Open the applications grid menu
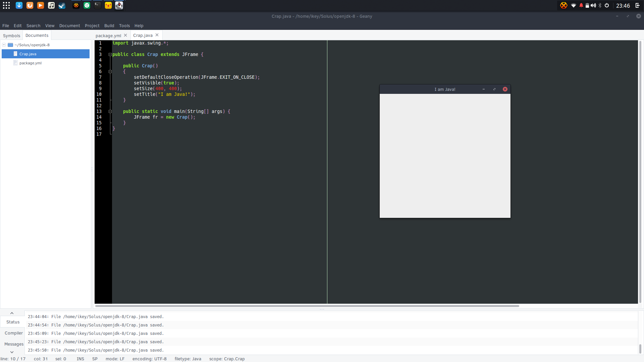Viewport: 644px width, 362px height. (x=6, y=5)
